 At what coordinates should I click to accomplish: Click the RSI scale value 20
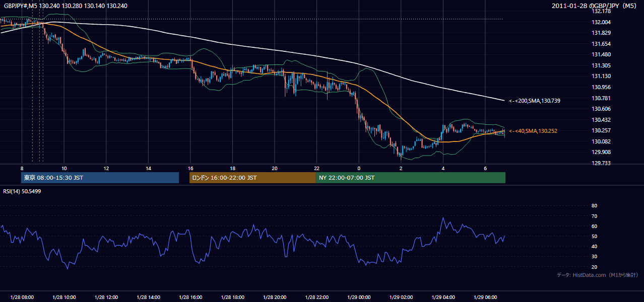click(x=594, y=267)
